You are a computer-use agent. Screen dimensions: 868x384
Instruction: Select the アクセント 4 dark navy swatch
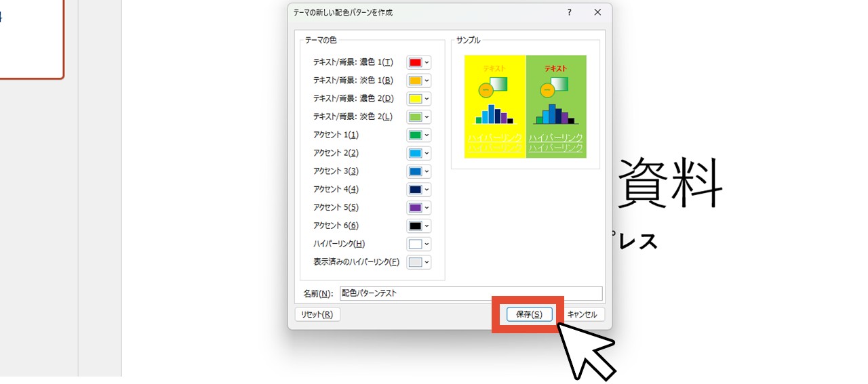[x=418, y=190]
